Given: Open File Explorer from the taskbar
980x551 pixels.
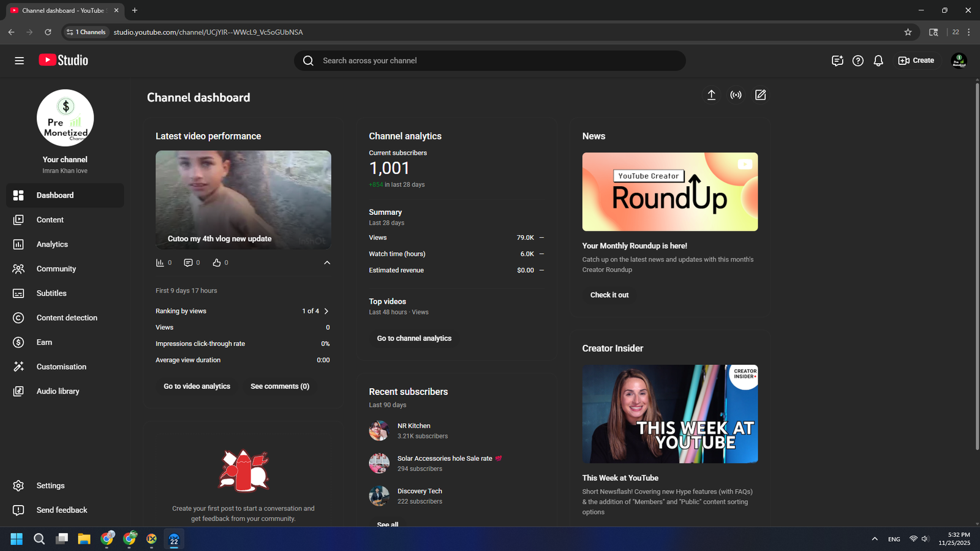Looking at the screenshot, I should 84,539.
